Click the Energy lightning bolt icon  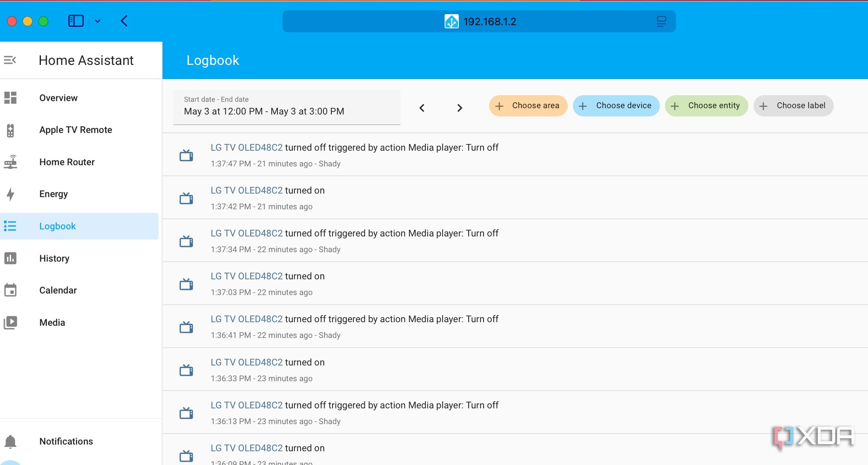(x=11, y=194)
